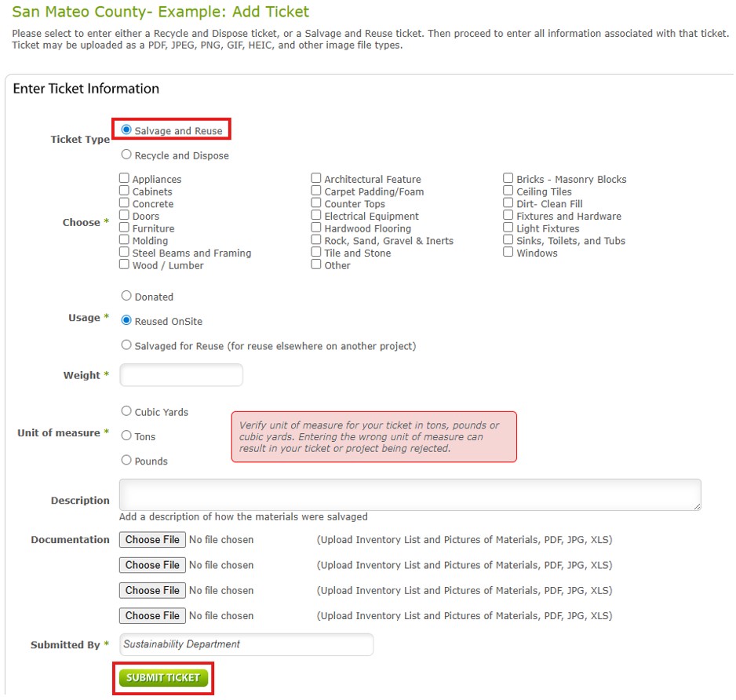736x700 pixels.
Task: Select Pounds as the unit of measure
Action: tap(126, 461)
